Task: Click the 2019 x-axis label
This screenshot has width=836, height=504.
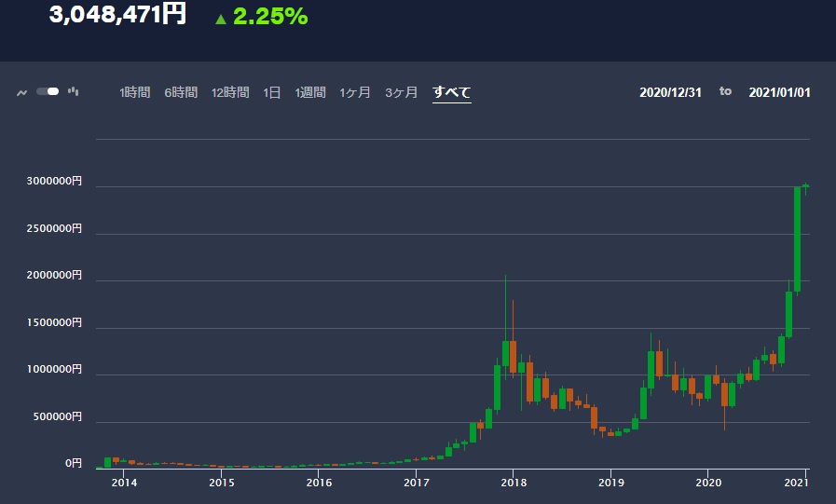Action: pyautogui.click(x=611, y=483)
